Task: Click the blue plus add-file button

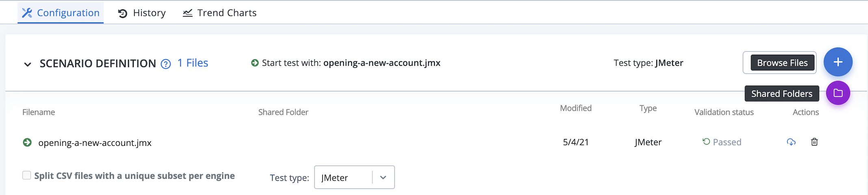Action: tap(838, 62)
